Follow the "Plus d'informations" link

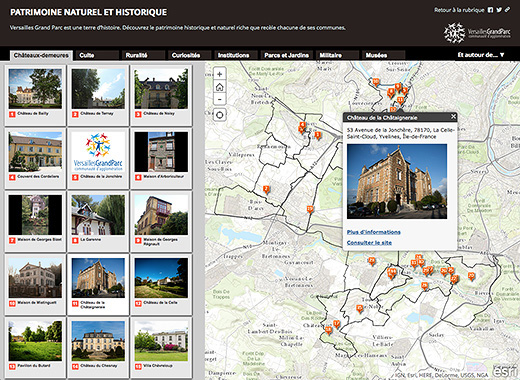pos(374,232)
